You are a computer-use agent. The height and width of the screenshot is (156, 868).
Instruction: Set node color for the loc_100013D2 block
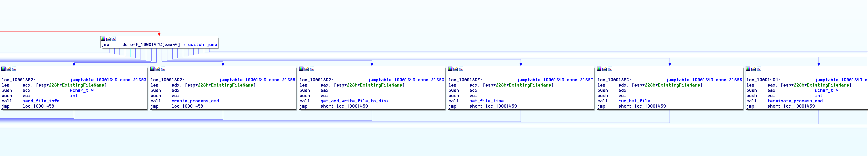301,69
